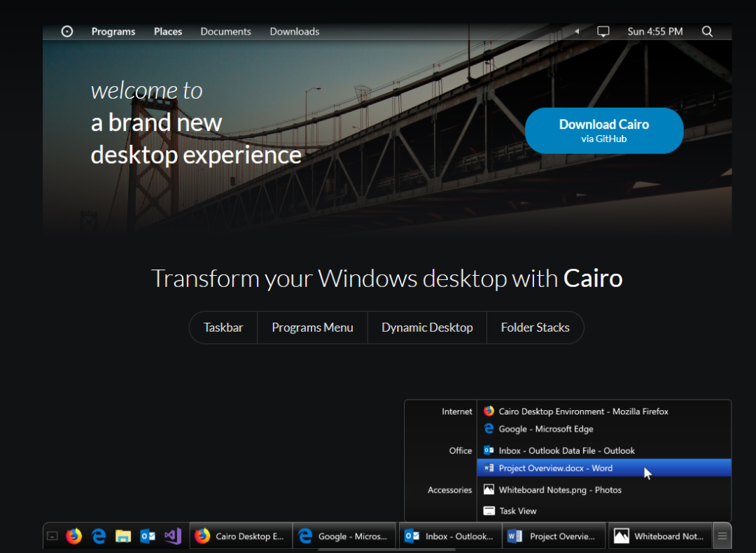Open the Cairo circle menu icon
This screenshot has height=553, width=756.
(67, 31)
